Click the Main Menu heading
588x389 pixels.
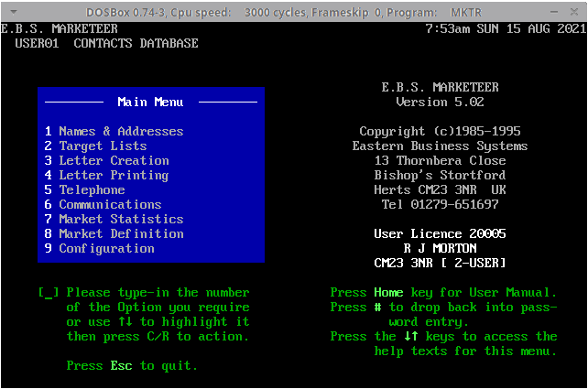click(150, 102)
